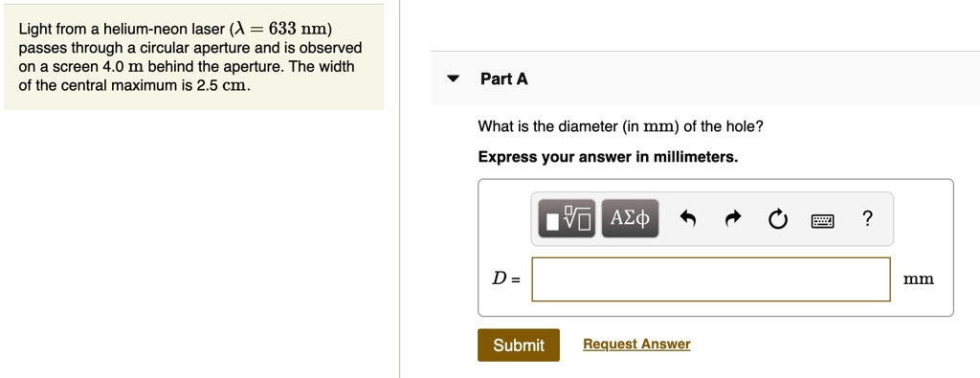
Task: Undo the last entry with the left arrow
Action: click(x=688, y=219)
